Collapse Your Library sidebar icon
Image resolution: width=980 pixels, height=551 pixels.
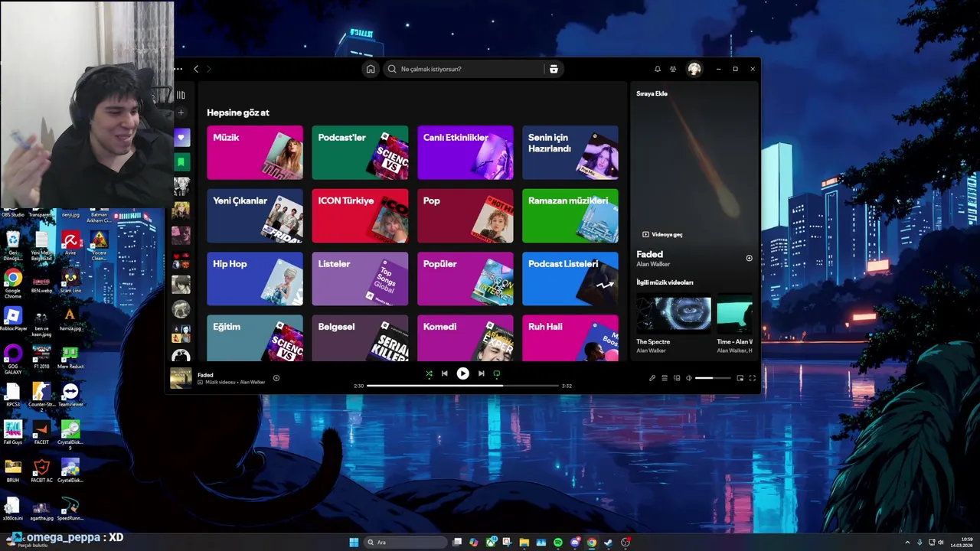(181, 95)
